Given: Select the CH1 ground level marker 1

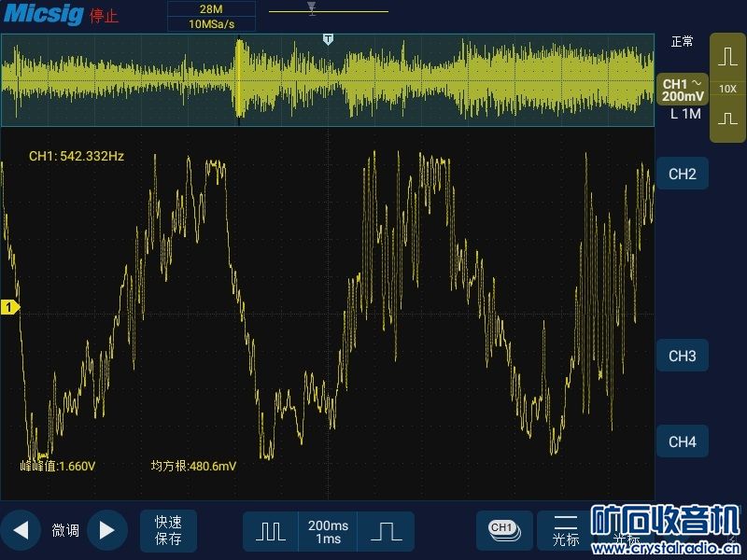Looking at the screenshot, I should (x=9, y=307).
